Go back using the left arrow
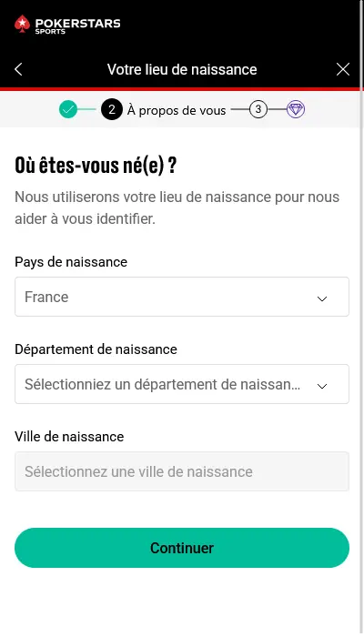The height and width of the screenshot is (637, 364). [18, 69]
